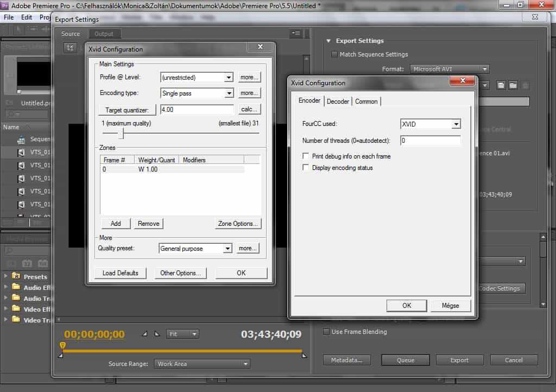Enable Print debug info on each frame
The height and width of the screenshot is (392, 556).
306,156
